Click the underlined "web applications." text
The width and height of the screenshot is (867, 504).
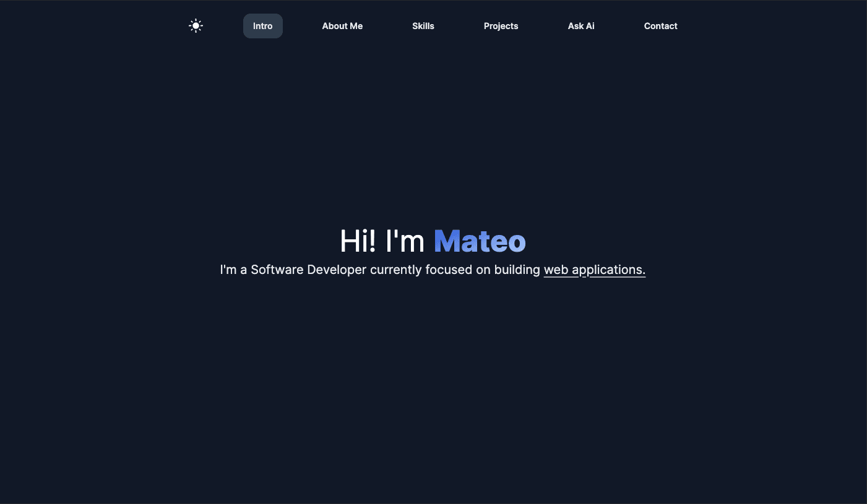coord(595,270)
